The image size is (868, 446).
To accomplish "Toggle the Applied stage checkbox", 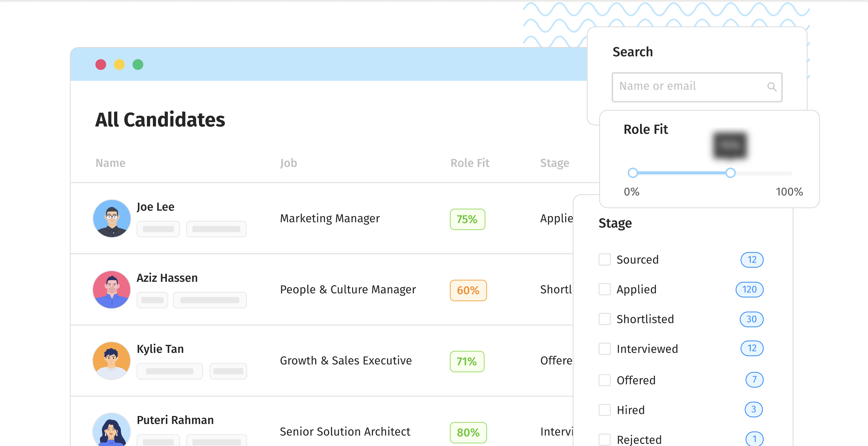I will [605, 289].
